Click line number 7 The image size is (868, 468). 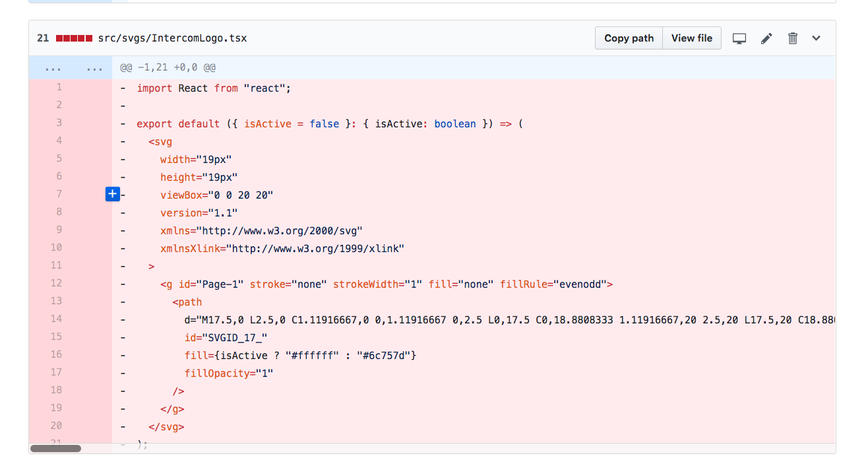pos(59,194)
